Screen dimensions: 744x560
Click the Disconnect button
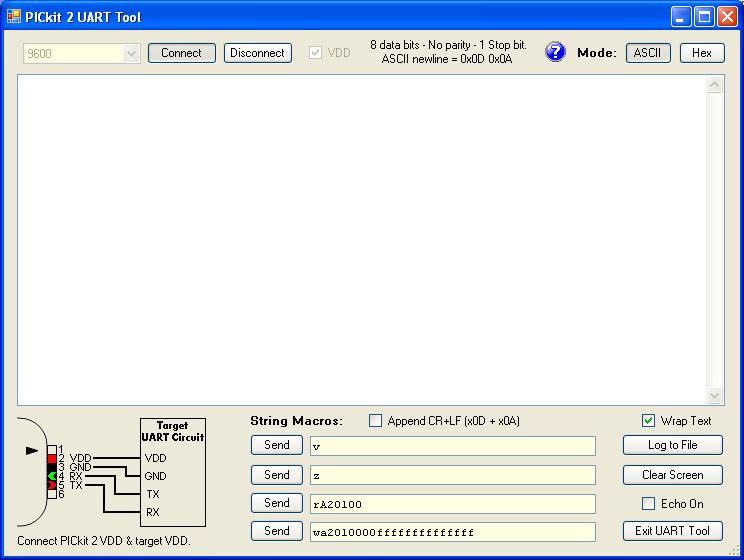(x=258, y=53)
